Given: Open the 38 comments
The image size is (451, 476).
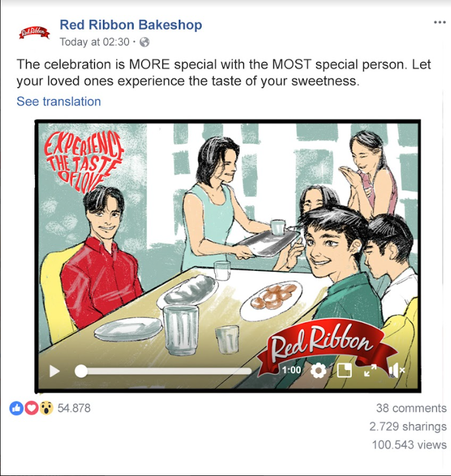Looking at the screenshot, I should [x=411, y=408].
